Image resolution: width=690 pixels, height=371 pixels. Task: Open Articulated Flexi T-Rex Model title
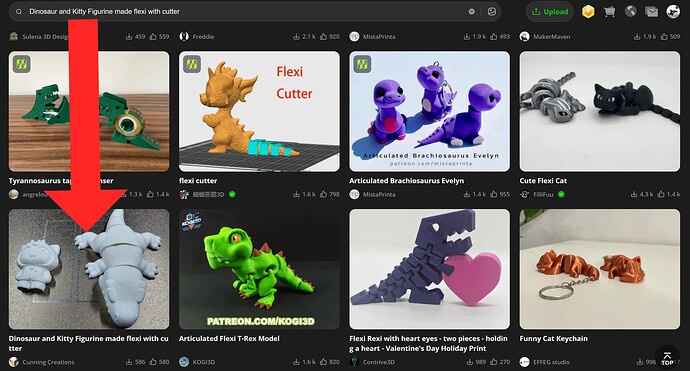pos(229,338)
